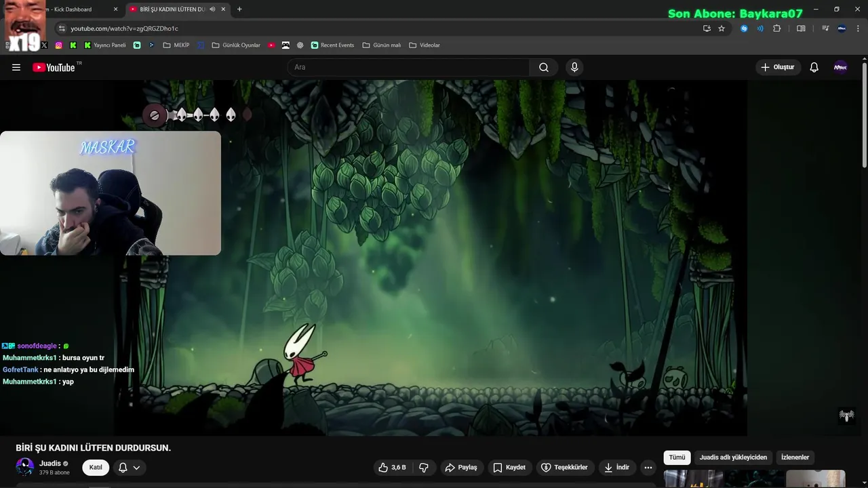Open more actions three-dot menu below video
The image size is (868, 488).
(648, 468)
